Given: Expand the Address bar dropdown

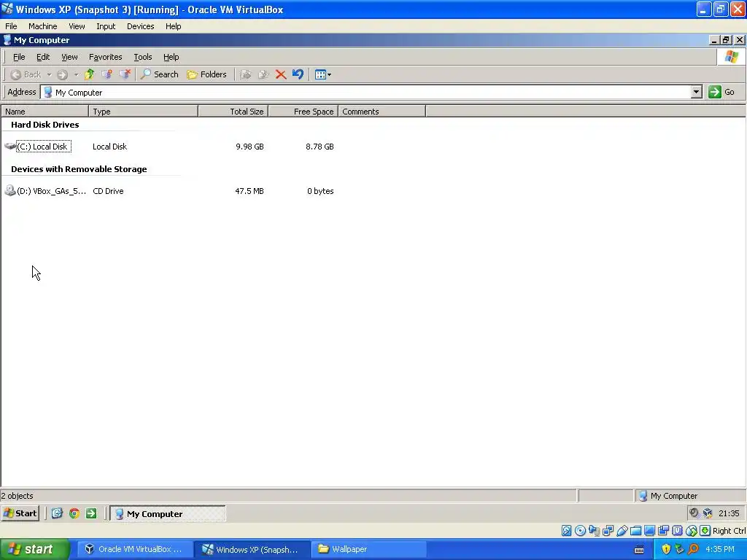Looking at the screenshot, I should 697,92.
